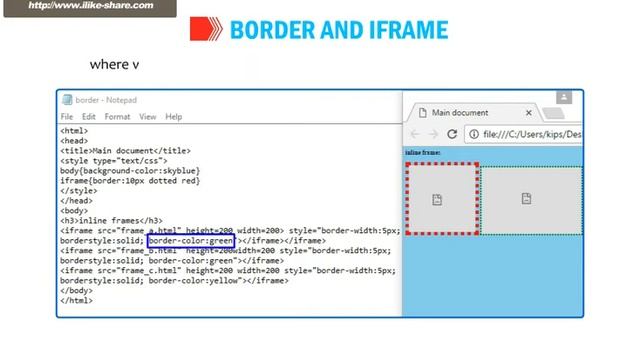
Task: Open the File menu in Notepad
Action: pos(67,117)
